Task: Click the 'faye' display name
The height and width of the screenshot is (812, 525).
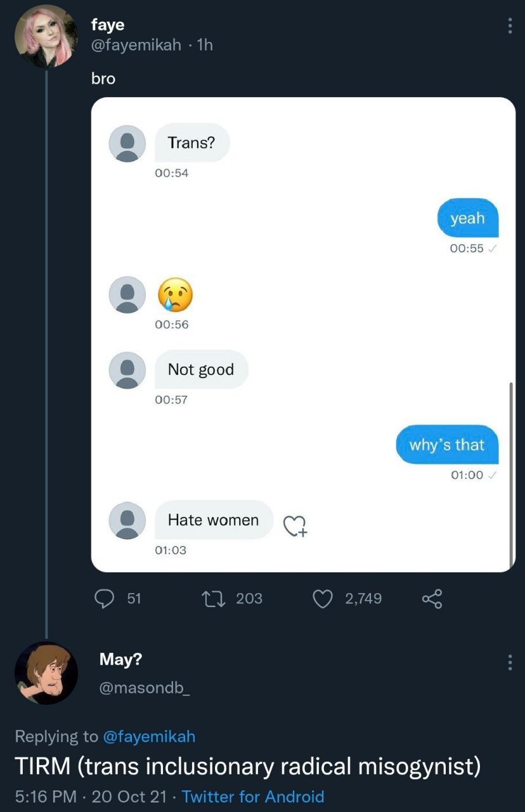Action: click(x=108, y=25)
